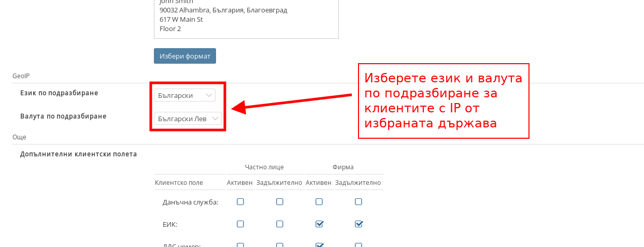Click the Валута по подразбиране label

63,117
